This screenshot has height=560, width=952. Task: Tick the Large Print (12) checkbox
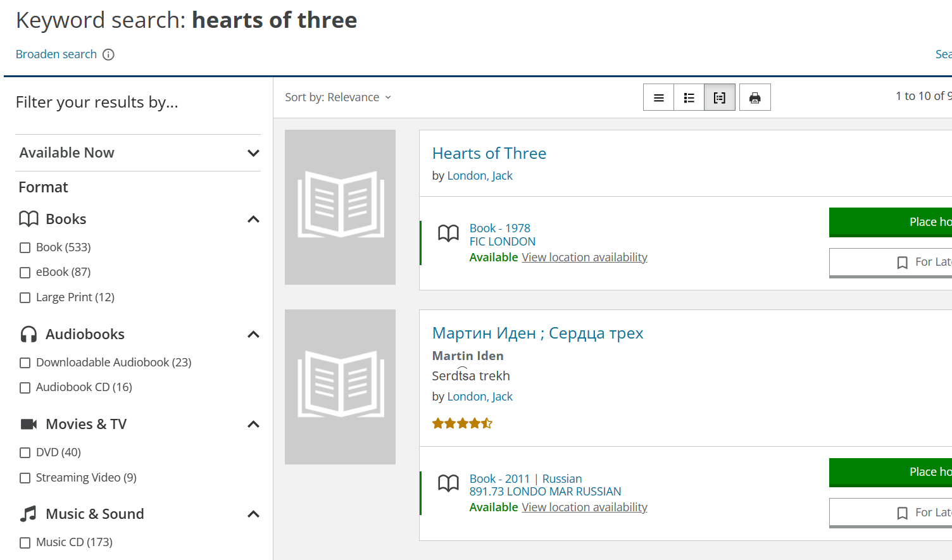25,297
